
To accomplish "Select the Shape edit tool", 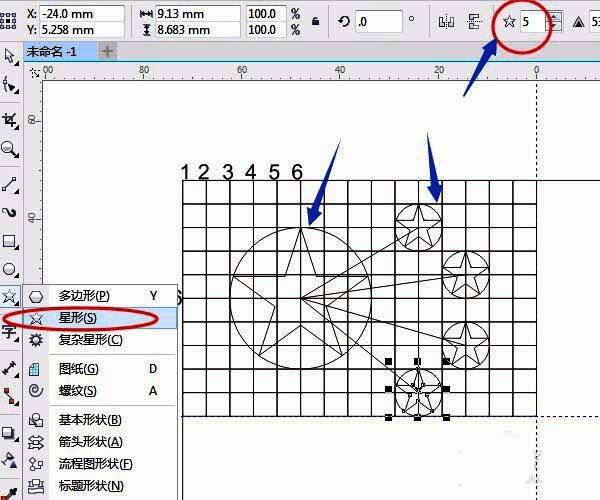I will coord(10,87).
